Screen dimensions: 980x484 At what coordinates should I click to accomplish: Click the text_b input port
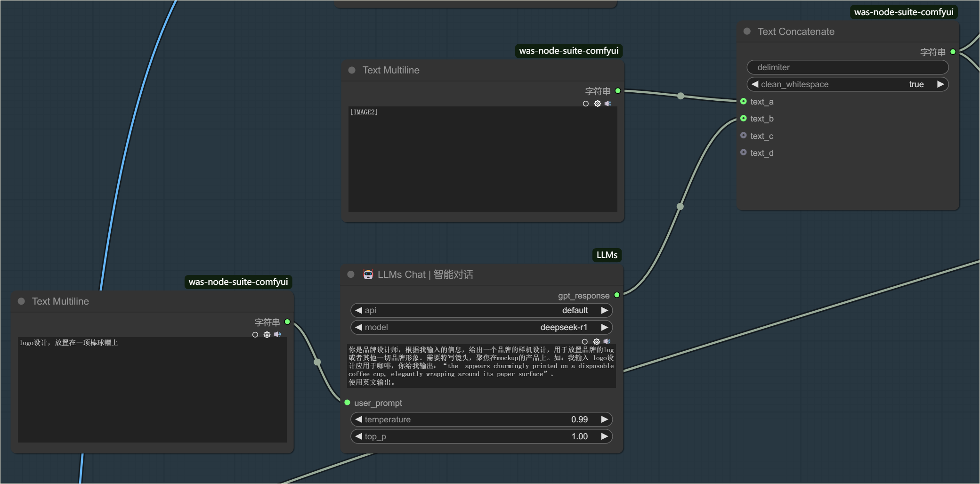point(744,118)
